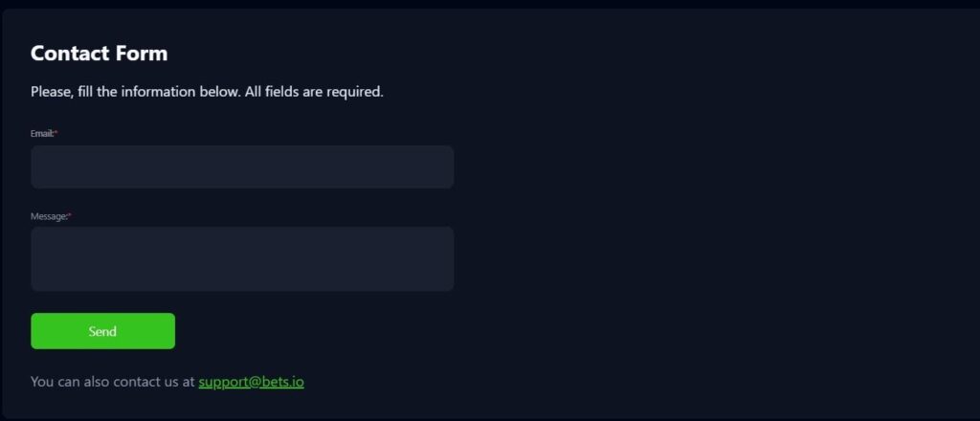This screenshot has width=980, height=421.
Task: Click the "Email:" field label
Action: coord(42,134)
